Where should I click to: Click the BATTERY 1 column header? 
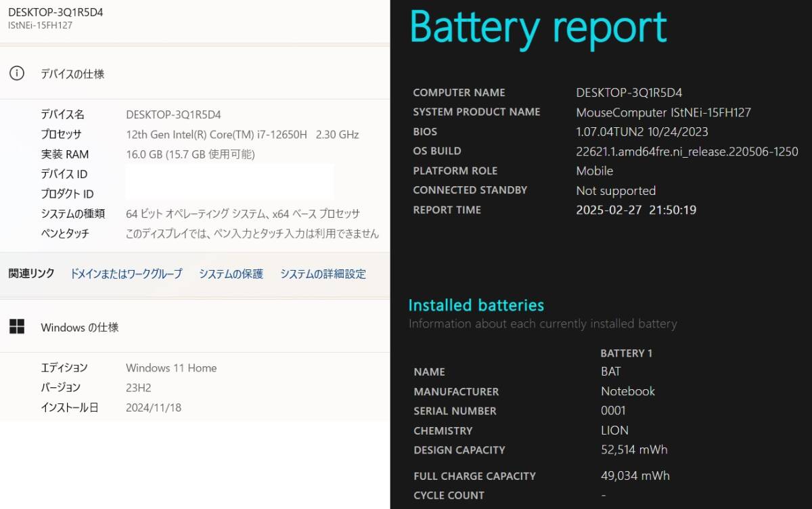coord(627,353)
